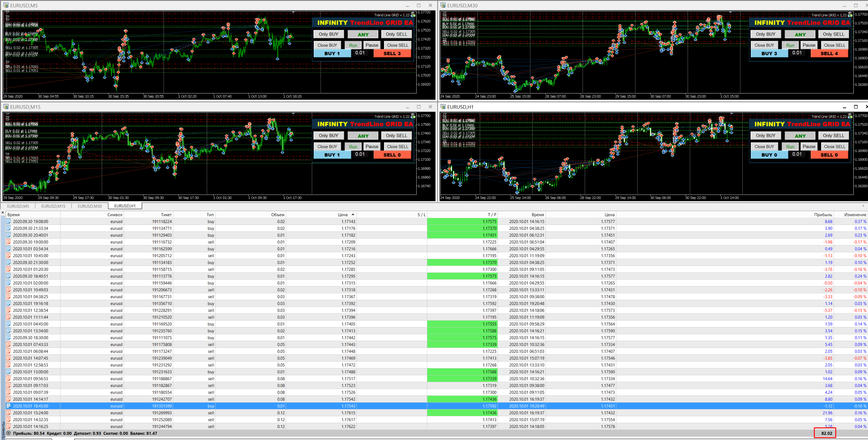Click the scroll arrow right of the chart tabs
Viewport: 868px width, 440px height.
click(864, 206)
